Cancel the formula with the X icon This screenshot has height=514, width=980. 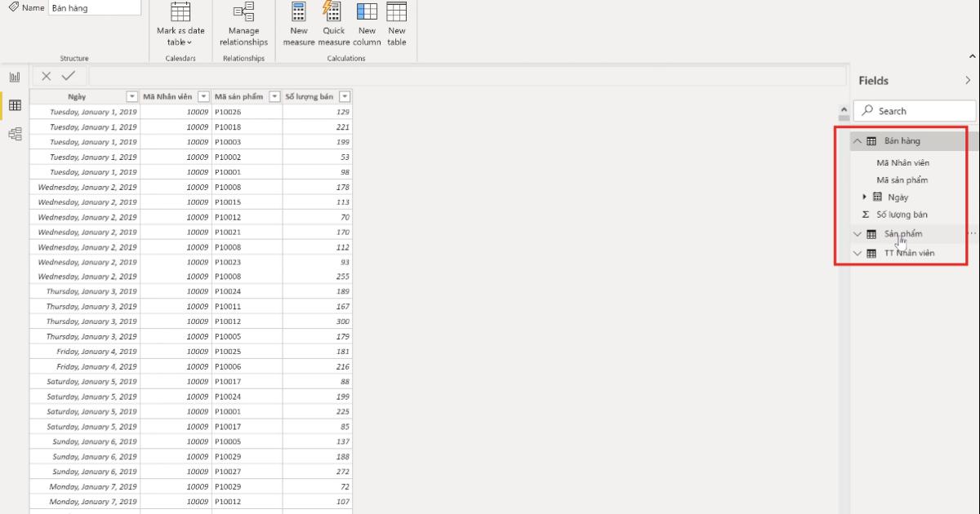click(47, 76)
